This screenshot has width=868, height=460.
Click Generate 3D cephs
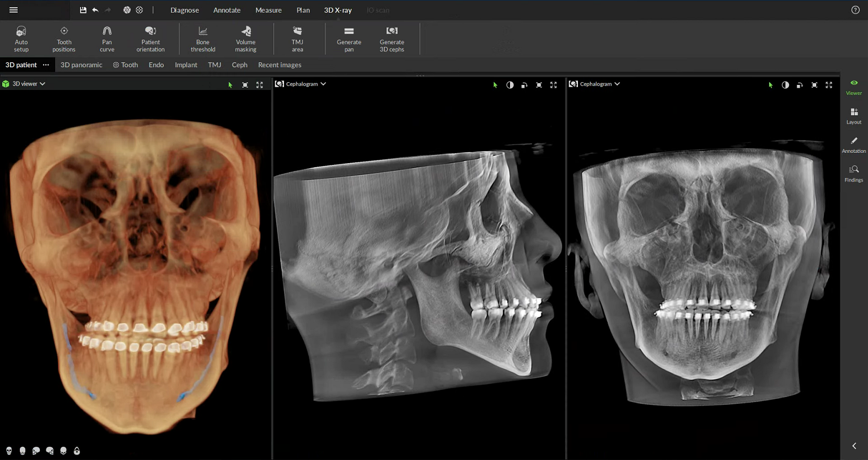(392, 39)
